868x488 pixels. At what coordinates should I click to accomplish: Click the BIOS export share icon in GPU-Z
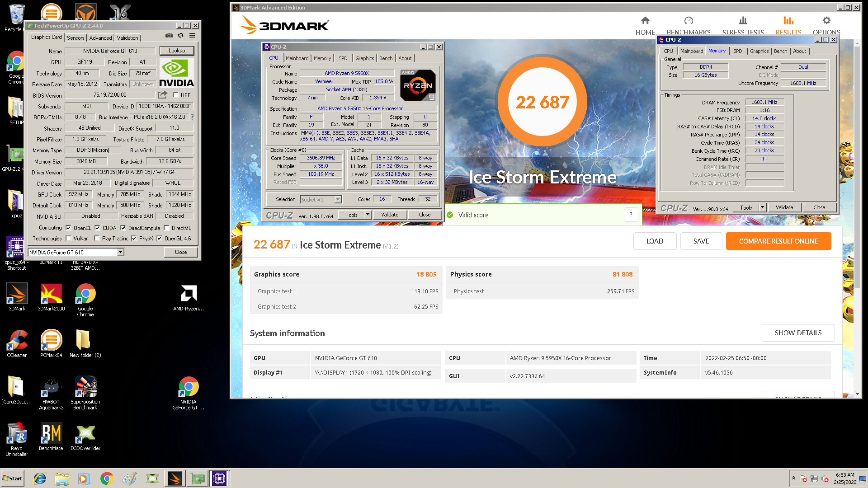162,95
